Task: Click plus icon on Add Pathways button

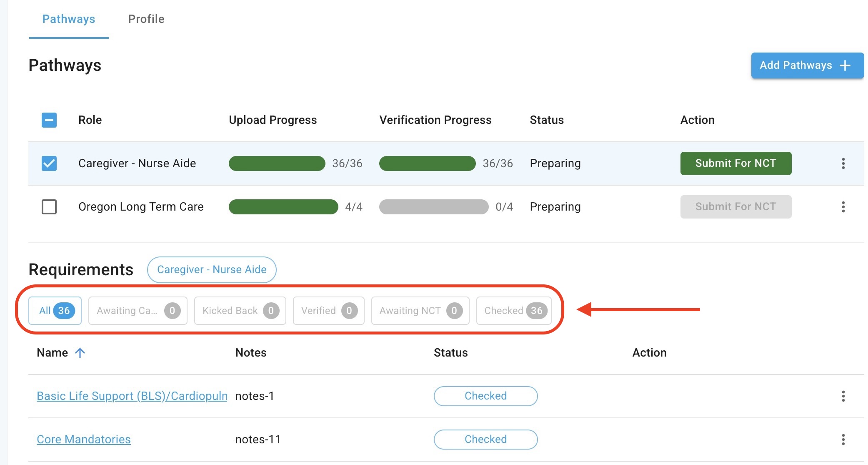Action: click(x=845, y=65)
